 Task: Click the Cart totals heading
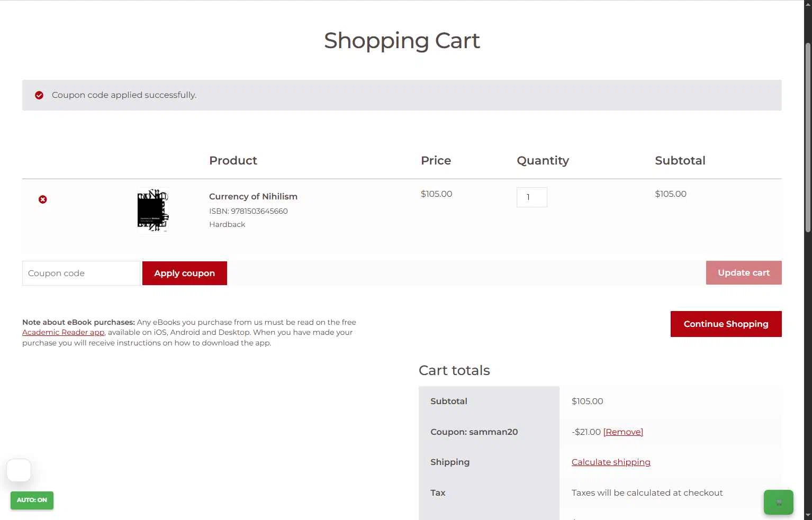[x=454, y=370]
